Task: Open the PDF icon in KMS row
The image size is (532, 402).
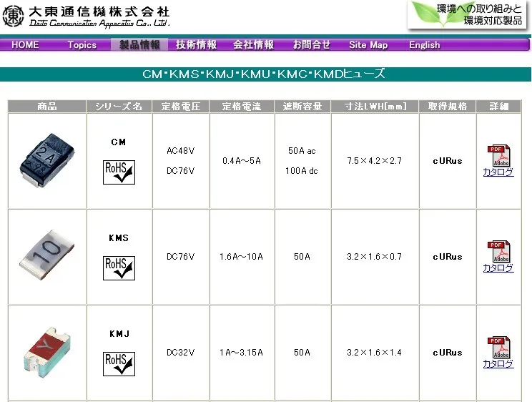Action: [498, 252]
